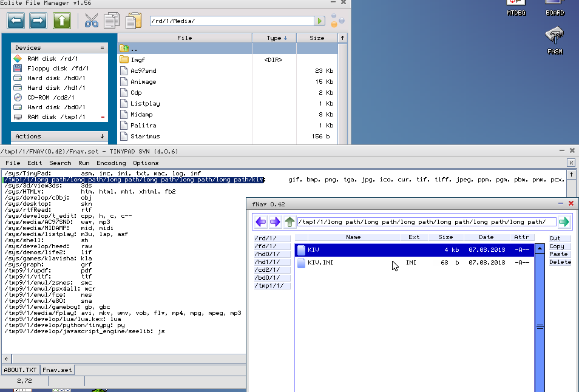579x392 pixels.
Task: Collapse the Devices panel in Eolite
Action: coord(102,47)
